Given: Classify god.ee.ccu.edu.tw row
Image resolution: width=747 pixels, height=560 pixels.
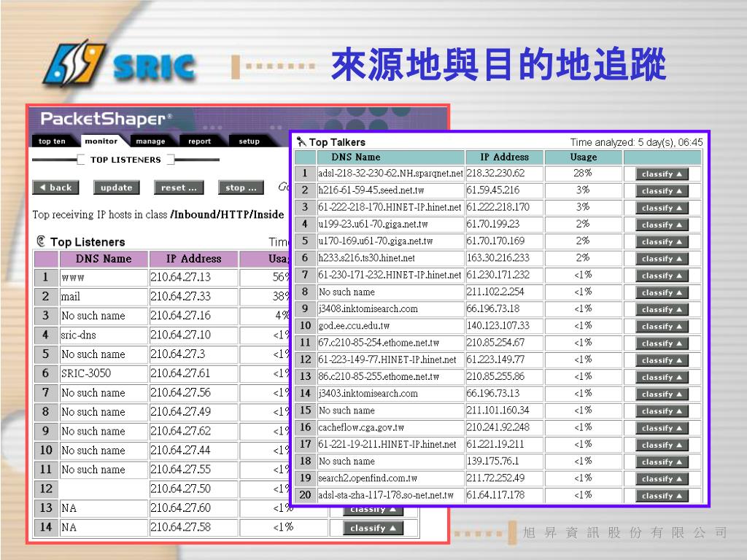Looking at the screenshot, I should coord(662,327).
